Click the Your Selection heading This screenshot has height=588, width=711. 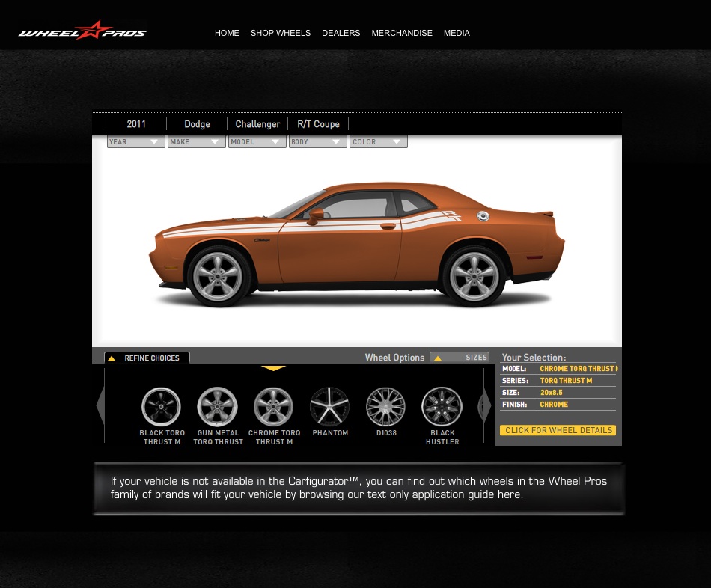pos(534,358)
